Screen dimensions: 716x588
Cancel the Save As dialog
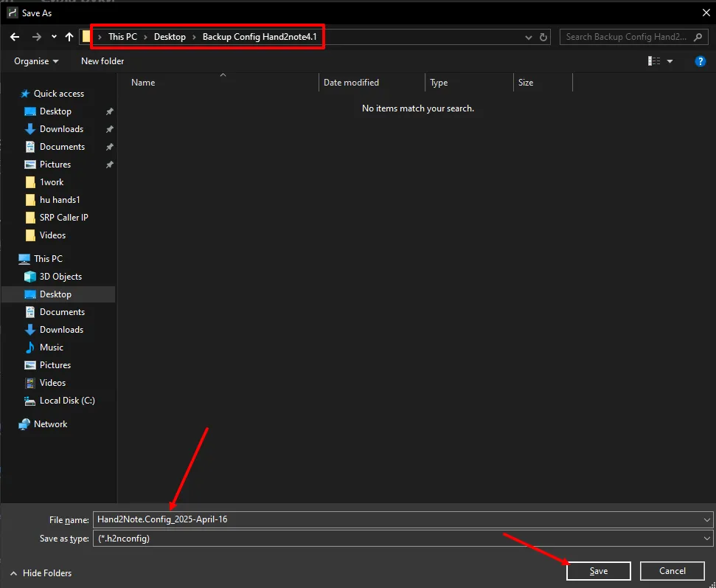point(672,571)
